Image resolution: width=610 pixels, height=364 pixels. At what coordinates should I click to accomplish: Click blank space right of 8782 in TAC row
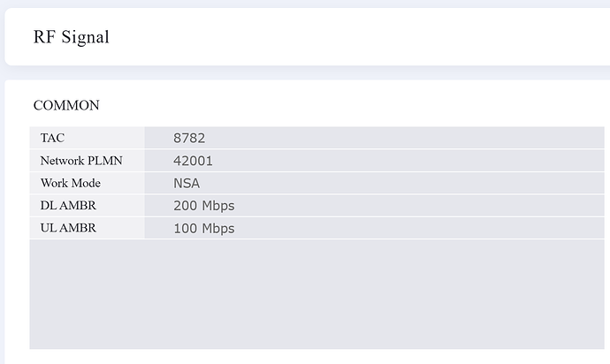pyautogui.click(x=405, y=138)
